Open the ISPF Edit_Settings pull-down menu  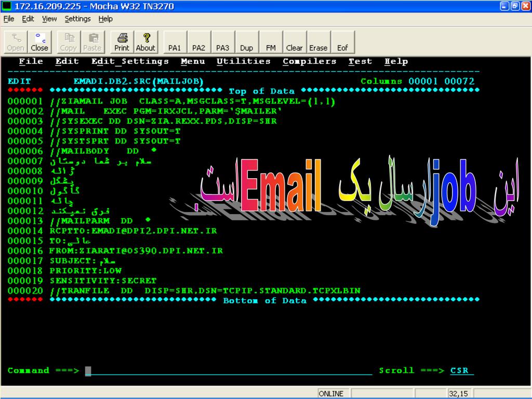[130, 61]
